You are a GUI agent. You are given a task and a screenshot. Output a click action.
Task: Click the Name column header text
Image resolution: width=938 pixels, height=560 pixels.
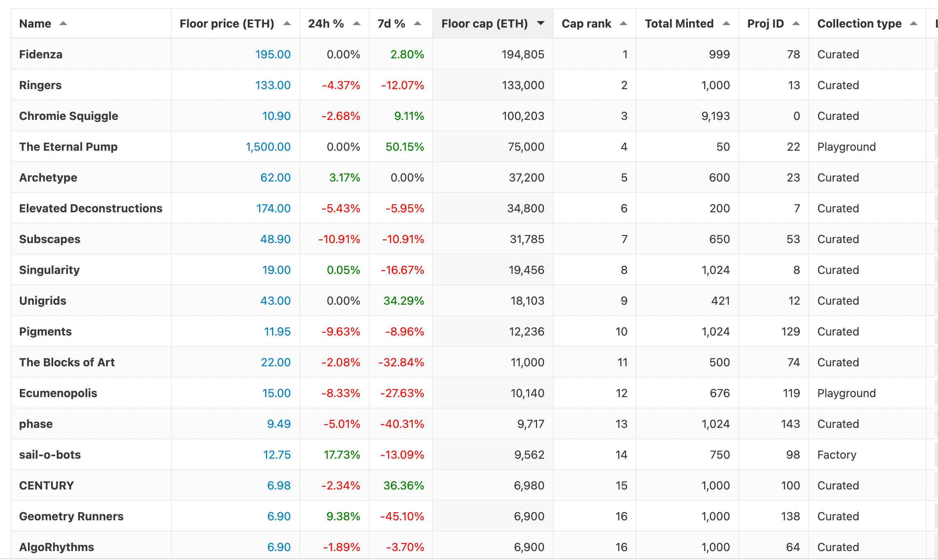35,24
